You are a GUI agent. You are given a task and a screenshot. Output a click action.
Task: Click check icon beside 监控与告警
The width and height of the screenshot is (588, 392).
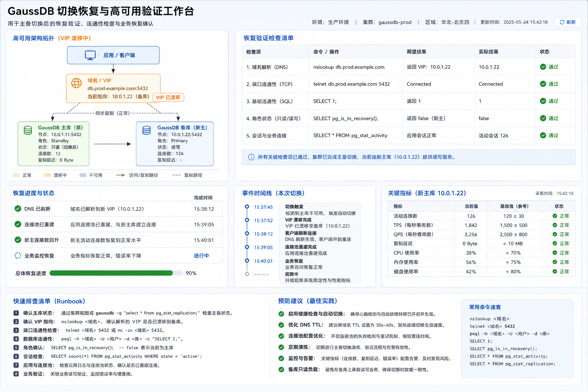pyautogui.click(x=281, y=358)
